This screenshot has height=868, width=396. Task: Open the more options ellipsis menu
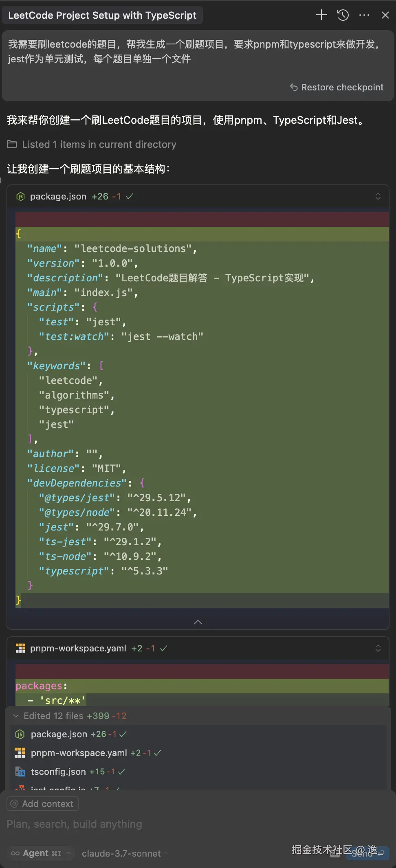coord(364,15)
